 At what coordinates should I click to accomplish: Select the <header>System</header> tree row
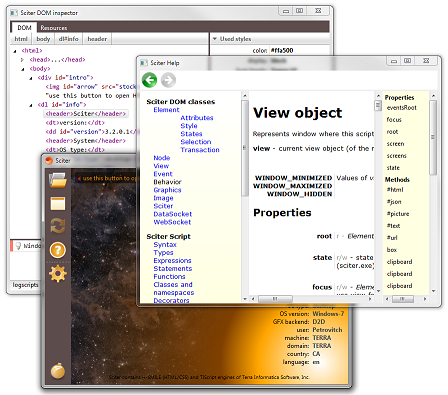(85, 141)
